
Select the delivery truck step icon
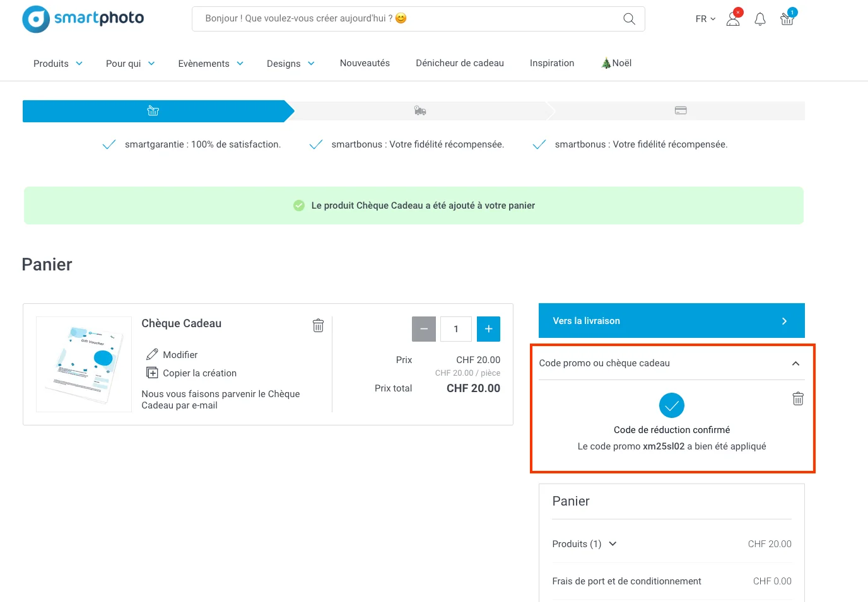click(x=420, y=110)
